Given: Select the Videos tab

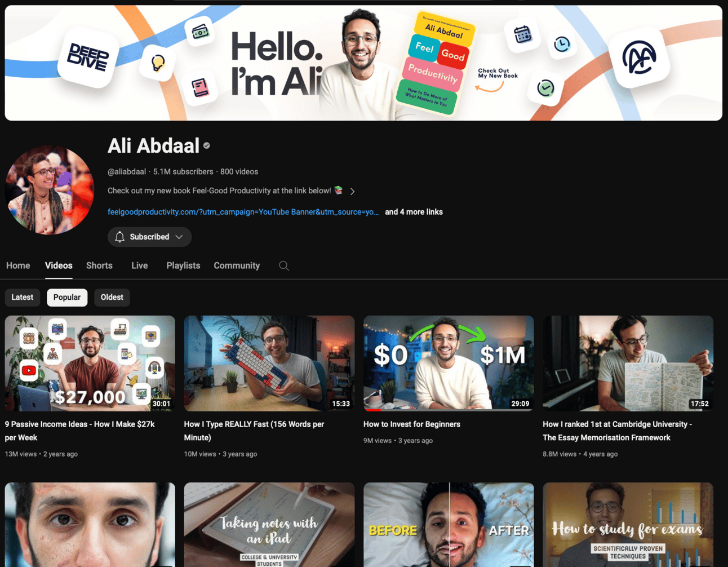Looking at the screenshot, I should coord(59,265).
